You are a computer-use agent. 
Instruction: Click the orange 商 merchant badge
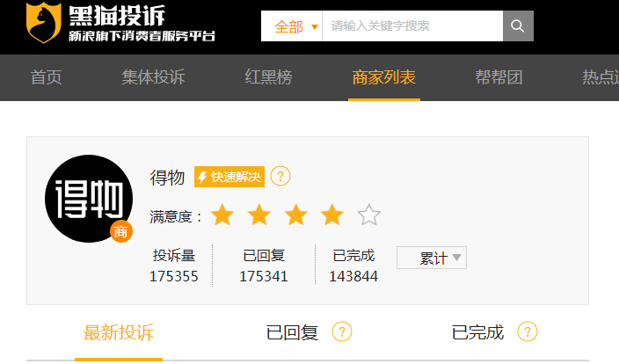120,231
